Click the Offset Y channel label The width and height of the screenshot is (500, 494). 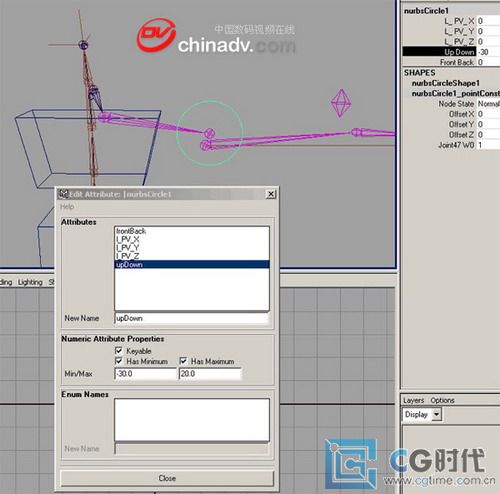461,124
